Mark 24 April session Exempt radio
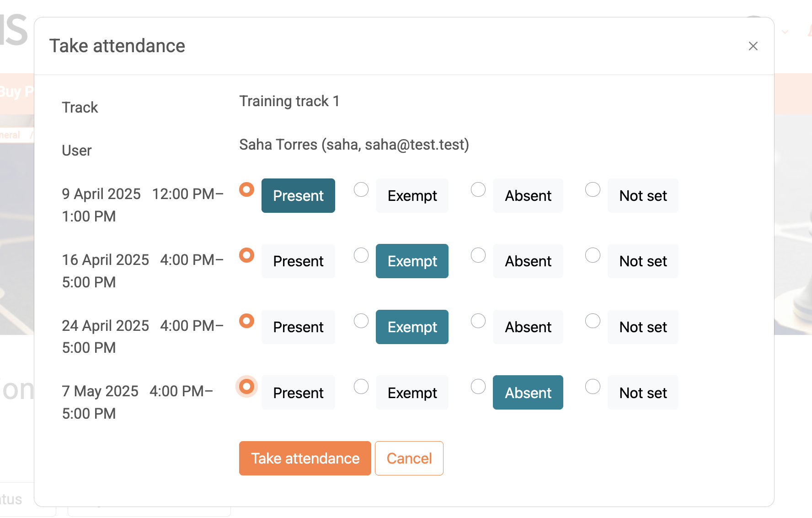 pyautogui.click(x=361, y=321)
